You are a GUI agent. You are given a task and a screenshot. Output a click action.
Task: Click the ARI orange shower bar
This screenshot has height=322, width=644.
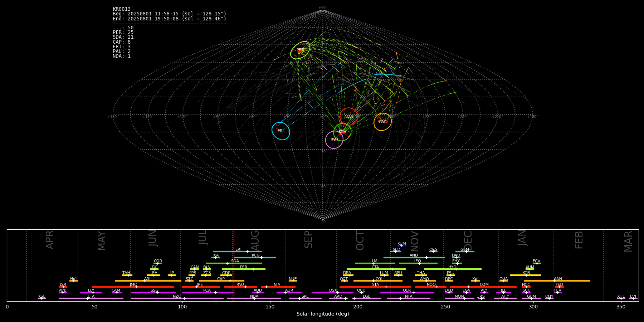tap(148, 281)
